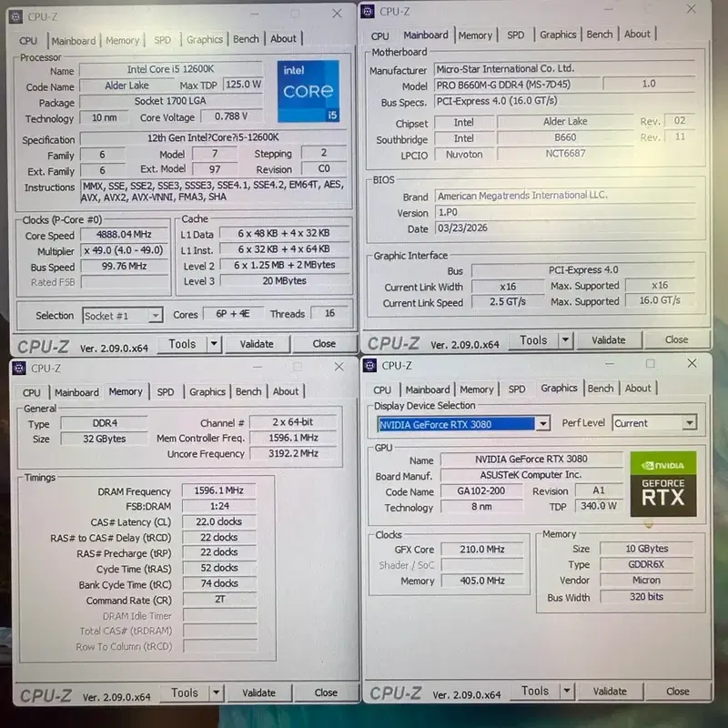Click Threads value 16

[x=329, y=313]
